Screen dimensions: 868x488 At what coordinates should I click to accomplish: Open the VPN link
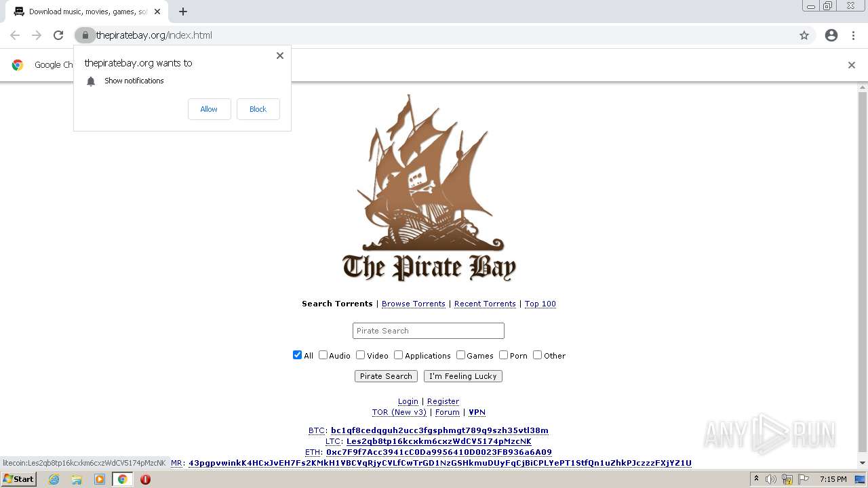(x=477, y=412)
